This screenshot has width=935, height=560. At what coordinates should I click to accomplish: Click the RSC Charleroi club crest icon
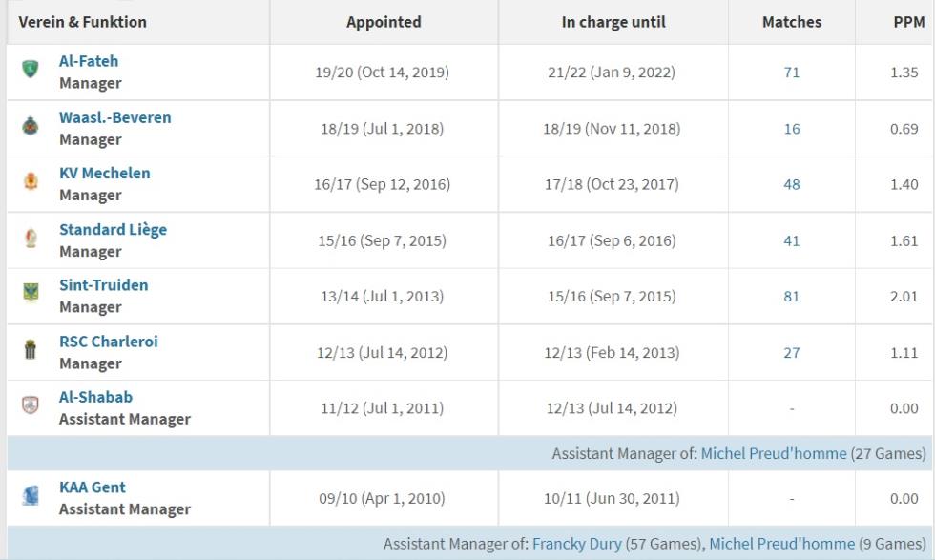pos(31,349)
